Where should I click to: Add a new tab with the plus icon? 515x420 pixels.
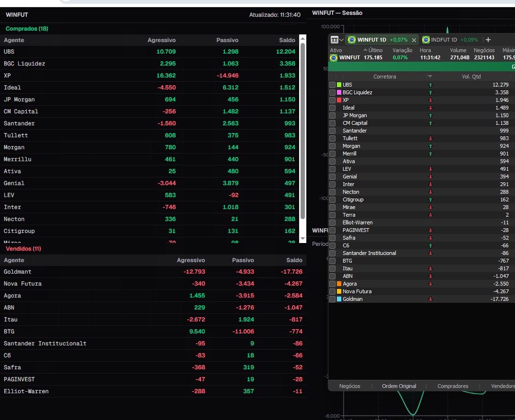pyautogui.click(x=488, y=40)
